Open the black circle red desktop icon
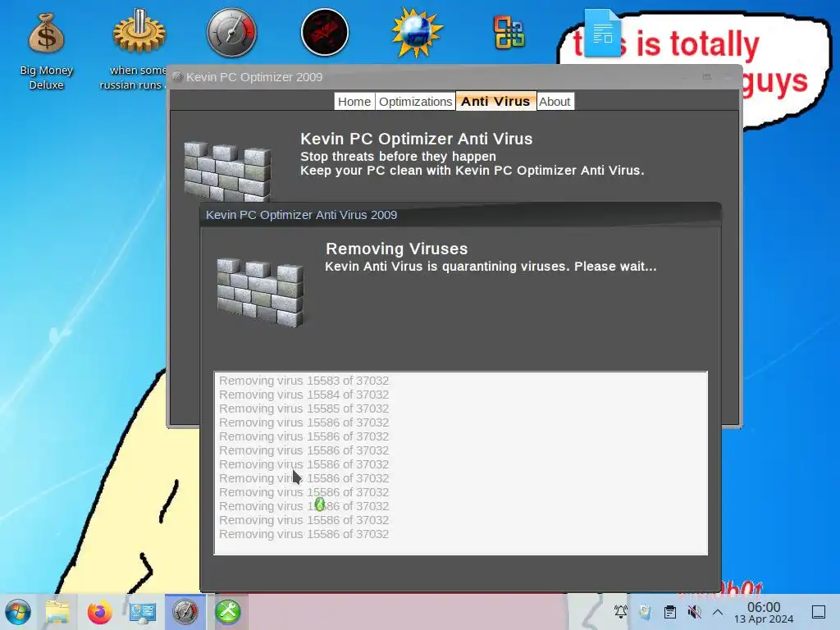 [x=325, y=33]
